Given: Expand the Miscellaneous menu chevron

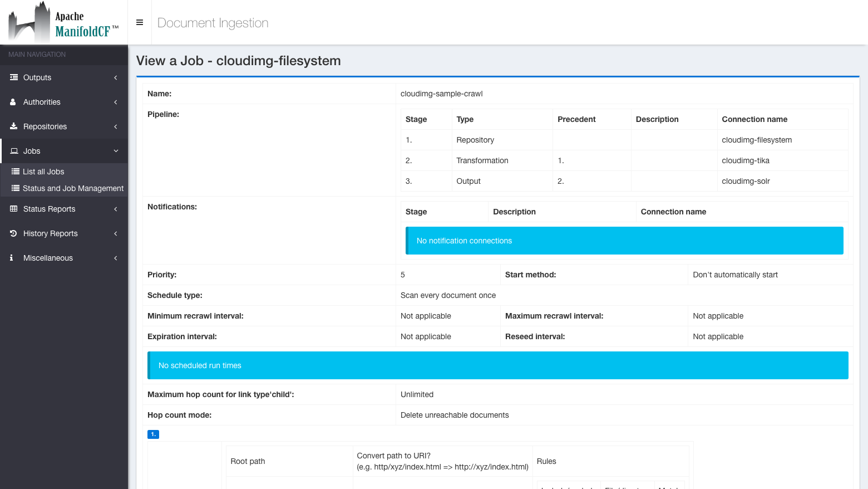Looking at the screenshot, I should click(116, 258).
